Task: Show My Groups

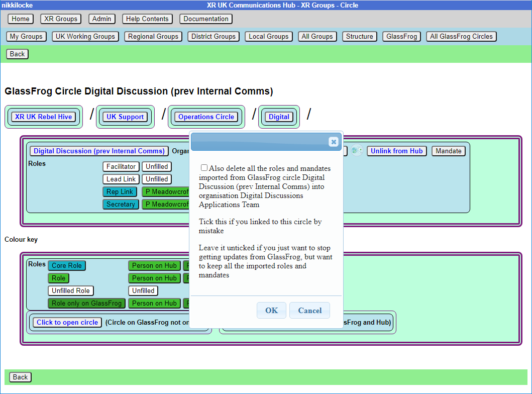Action: pyautogui.click(x=26, y=37)
